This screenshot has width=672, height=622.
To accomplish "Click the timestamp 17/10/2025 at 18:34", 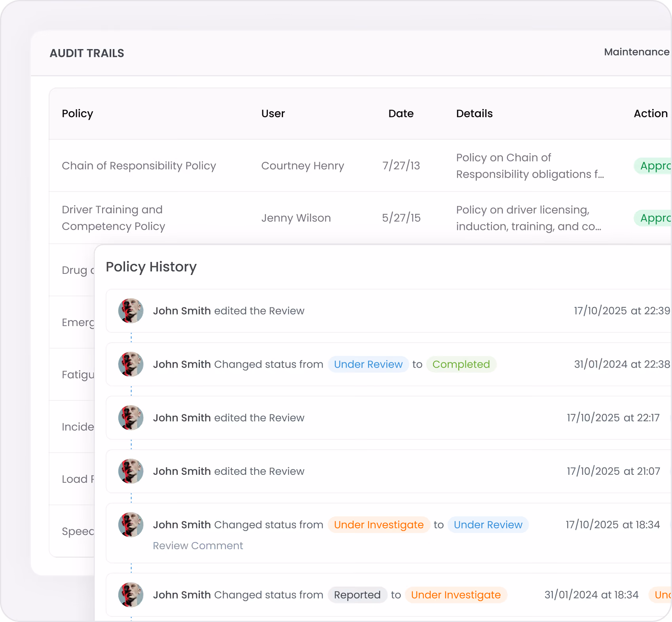I will (613, 525).
